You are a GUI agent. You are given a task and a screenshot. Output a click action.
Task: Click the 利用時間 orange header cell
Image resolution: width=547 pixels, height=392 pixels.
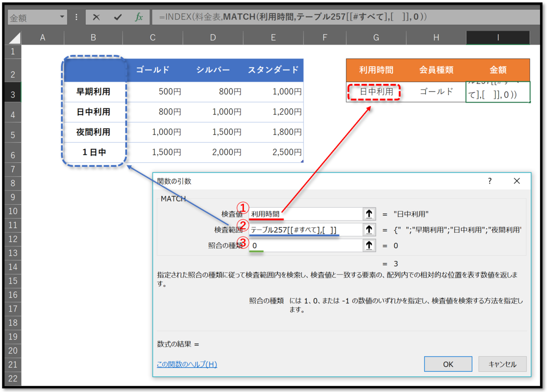376,70
